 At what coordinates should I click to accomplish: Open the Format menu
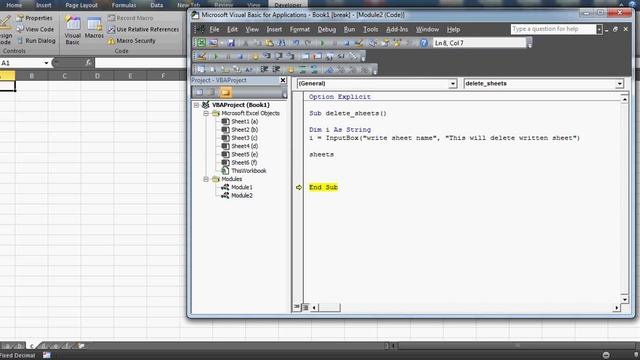[300, 29]
